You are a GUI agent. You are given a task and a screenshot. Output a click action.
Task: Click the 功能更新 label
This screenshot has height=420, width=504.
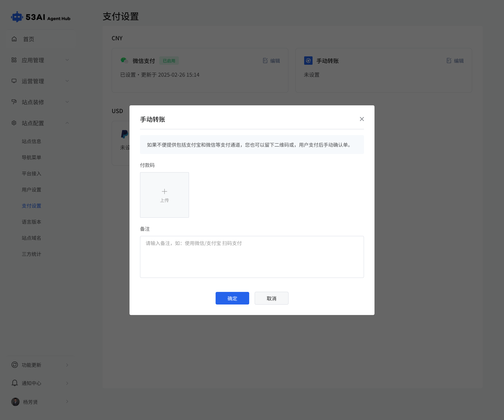(x=31, y=365)
